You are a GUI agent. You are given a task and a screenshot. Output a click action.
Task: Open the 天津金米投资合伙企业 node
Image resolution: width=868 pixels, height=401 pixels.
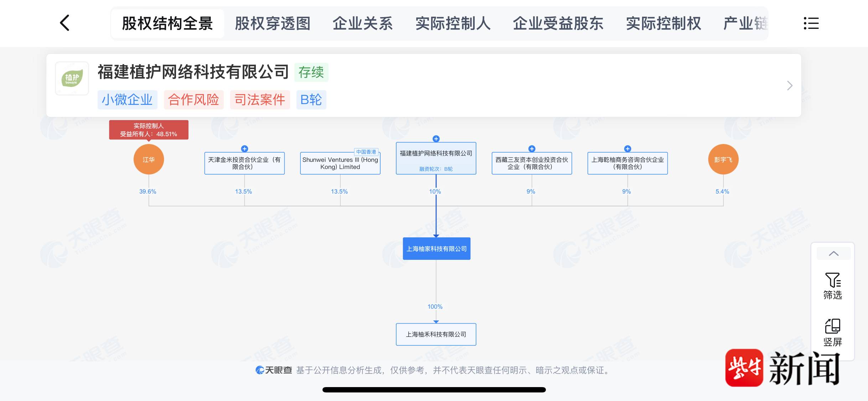coord(244,163)
